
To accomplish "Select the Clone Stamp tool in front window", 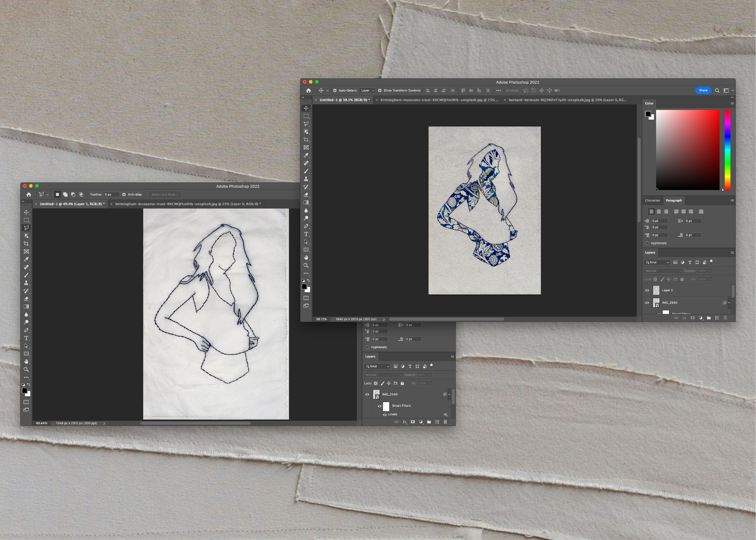I will coord(306,179).
